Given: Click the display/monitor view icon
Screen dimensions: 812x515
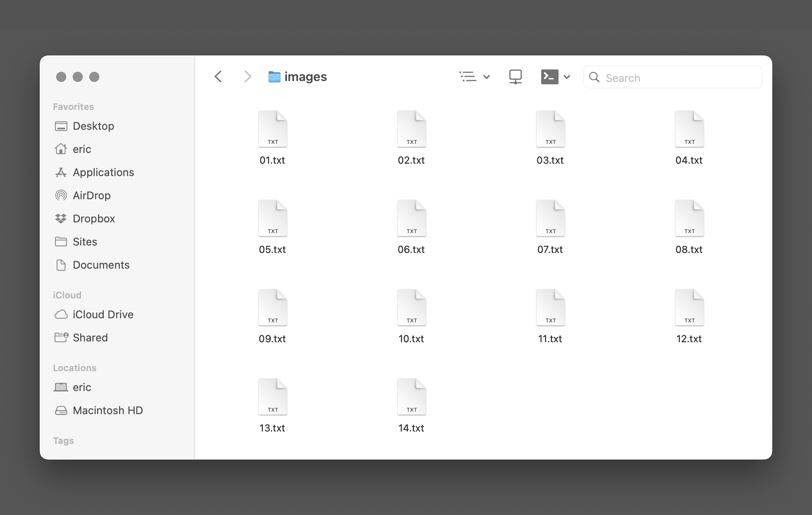Looking at the screenshot, I should click(x=515, y=77).
